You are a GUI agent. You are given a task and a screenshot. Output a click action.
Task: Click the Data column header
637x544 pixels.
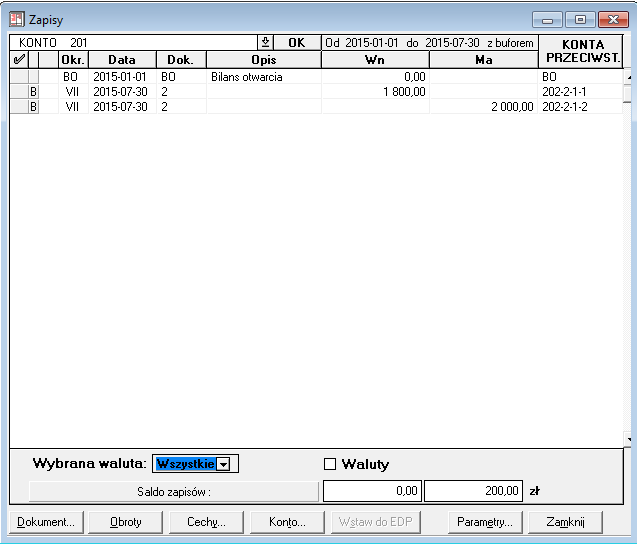122,60
